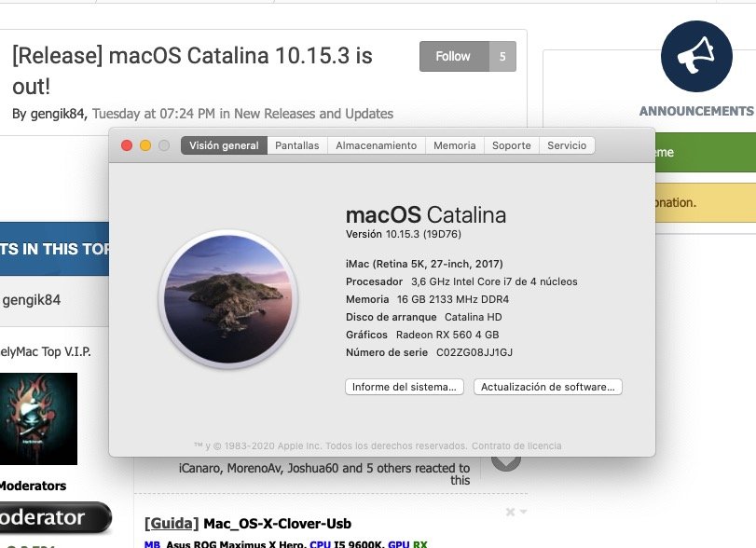Viewport: 756px width, 548px height.
Task: Open gengik84 author profile link in byline
Action: 58,114
